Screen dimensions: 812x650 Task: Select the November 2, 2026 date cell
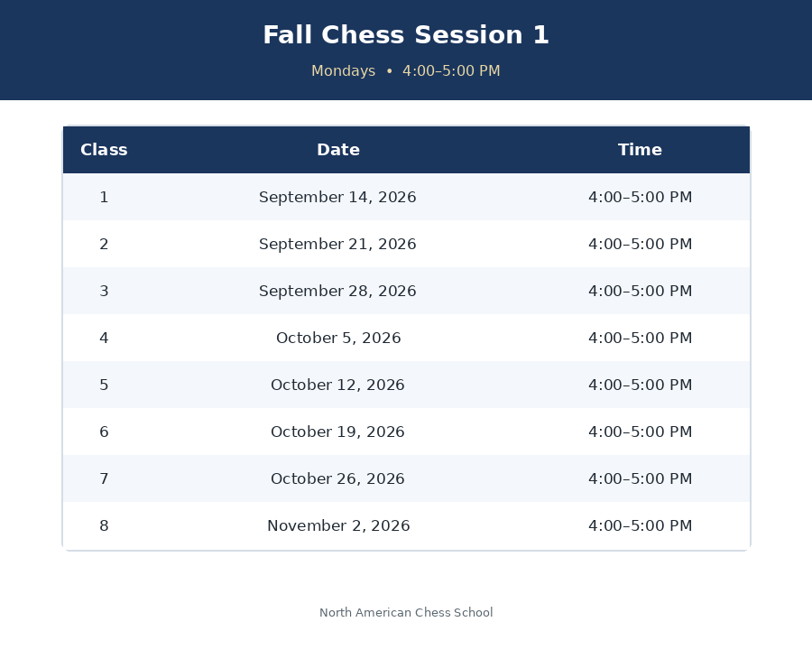[x=338, y=525]
